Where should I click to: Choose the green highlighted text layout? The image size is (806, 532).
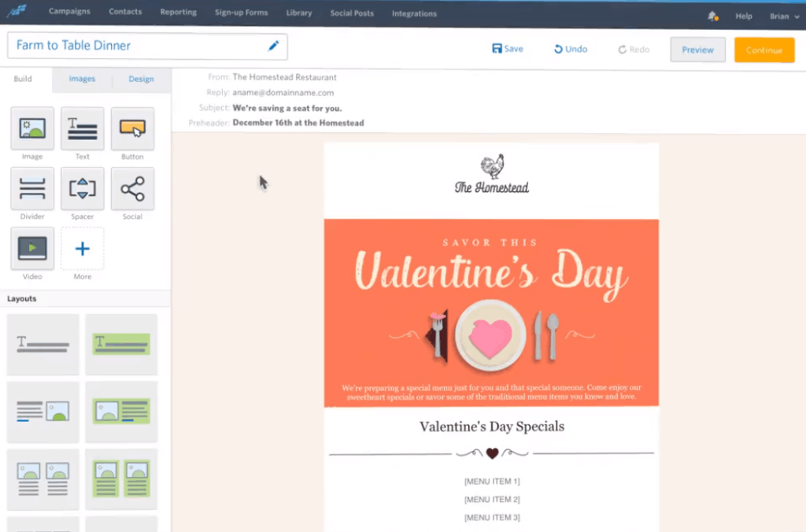point(121,345)
